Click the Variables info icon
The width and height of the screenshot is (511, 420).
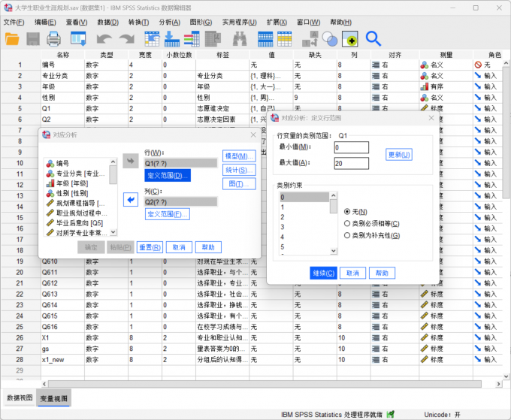coord(192,39)
